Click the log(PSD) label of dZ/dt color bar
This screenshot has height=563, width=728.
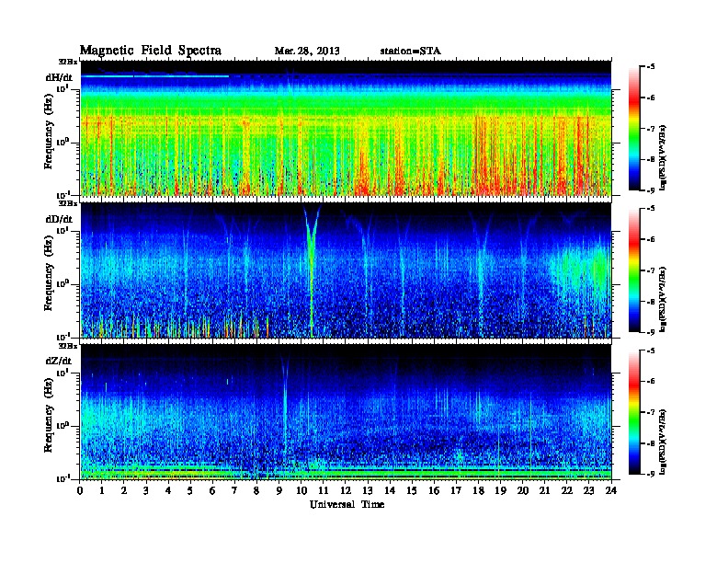pos(663,442)
